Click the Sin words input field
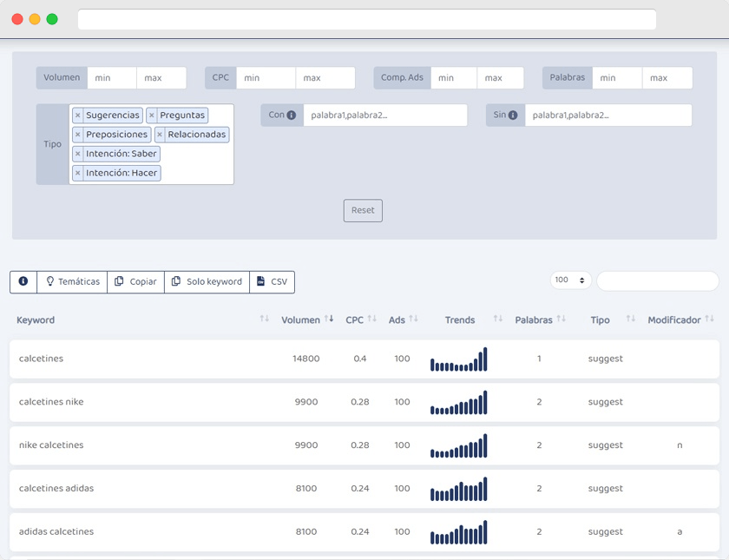The image size is (729, 560). pos(608,115)
